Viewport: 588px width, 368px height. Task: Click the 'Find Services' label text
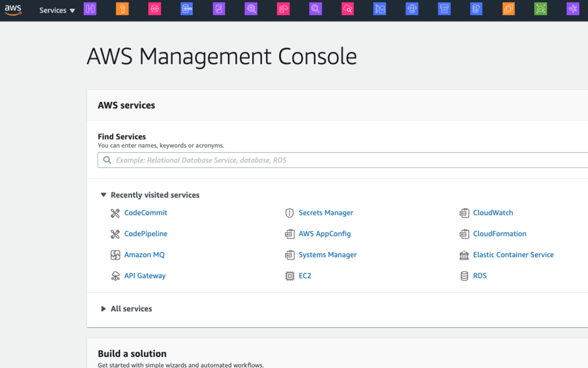[x=122, y=137]
